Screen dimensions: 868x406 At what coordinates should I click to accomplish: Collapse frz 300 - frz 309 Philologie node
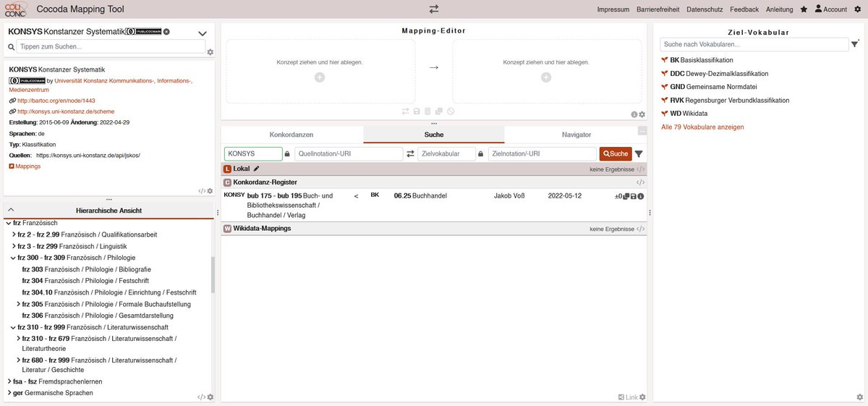pyautogui.click(x=14, y=258)
